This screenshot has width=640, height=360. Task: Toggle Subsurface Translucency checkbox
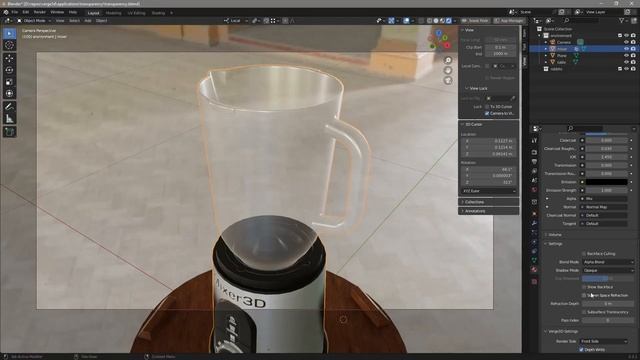(584, 312)
